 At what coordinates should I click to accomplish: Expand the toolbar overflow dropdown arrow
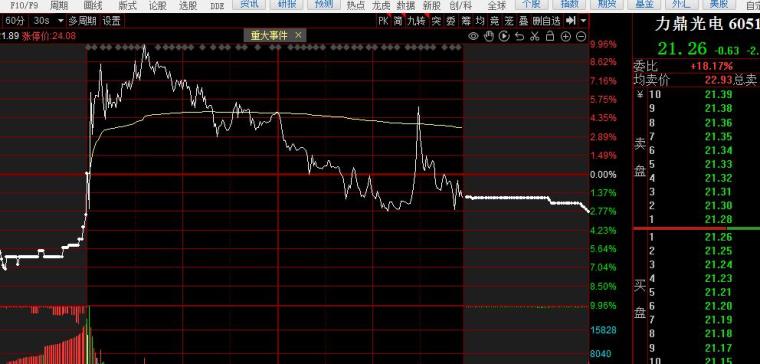pos(583,21)
